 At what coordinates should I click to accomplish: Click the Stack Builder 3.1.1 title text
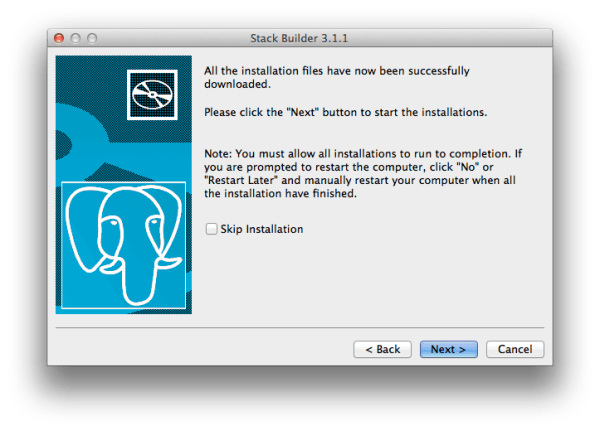(299, 38)
